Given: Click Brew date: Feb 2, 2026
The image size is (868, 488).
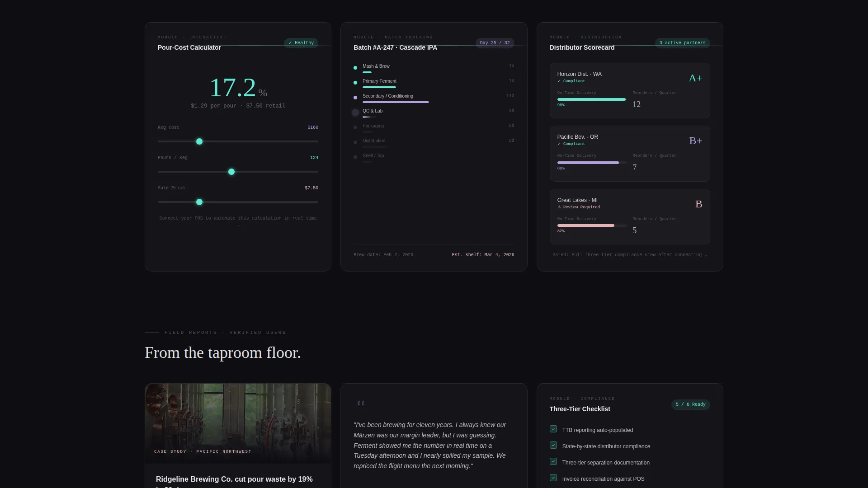Looking at the screenshot, I should pyautogui.click(x=383, y=255).
